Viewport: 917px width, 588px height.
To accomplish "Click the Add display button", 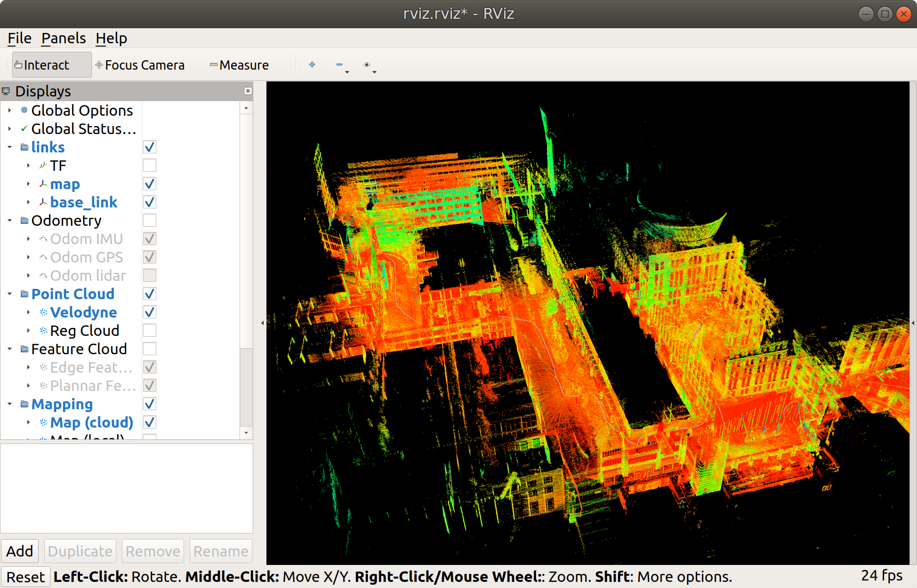I will (20, 551).
